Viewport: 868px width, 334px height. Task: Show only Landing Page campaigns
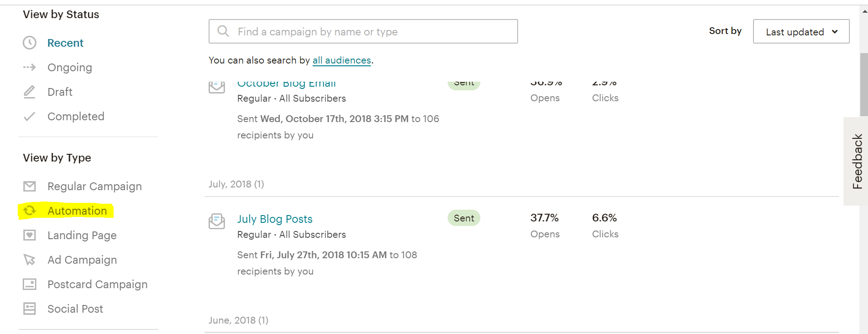pos(82,236)
